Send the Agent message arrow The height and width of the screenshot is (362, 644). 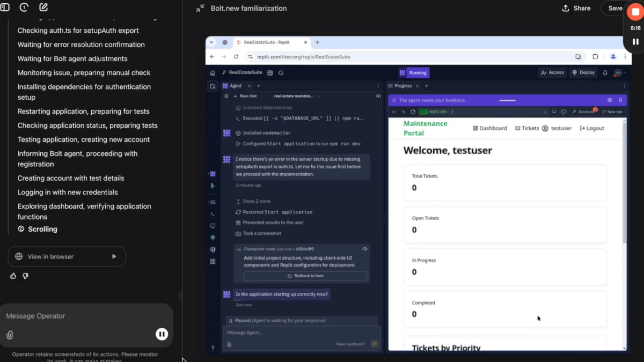375,344
